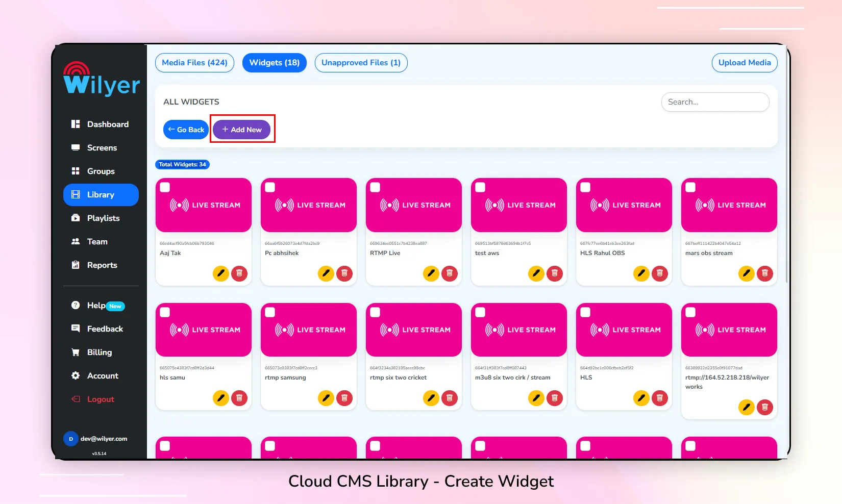Delete the test aws widget
Viewport: 842px width, 504px height.
pos(555,273)
